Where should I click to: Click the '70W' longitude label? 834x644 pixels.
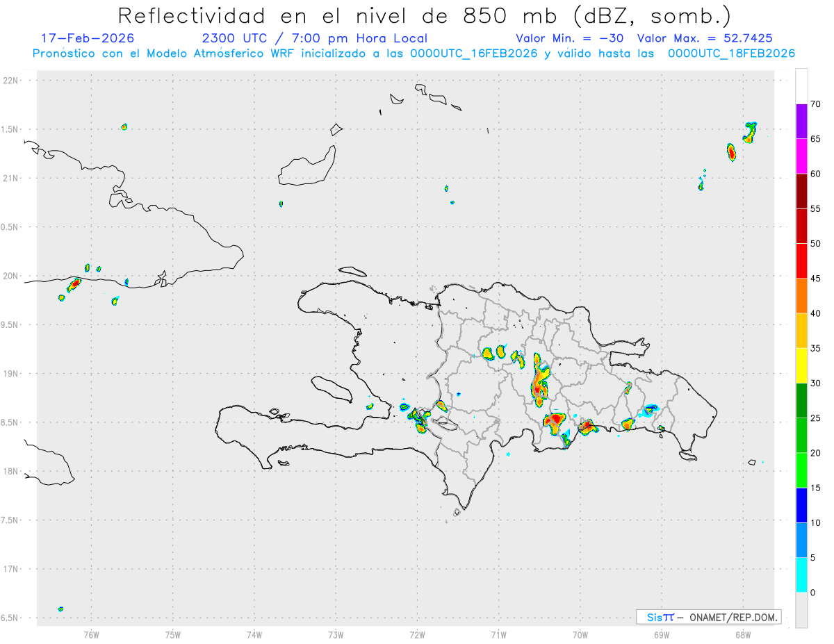(x=580, y=634)
